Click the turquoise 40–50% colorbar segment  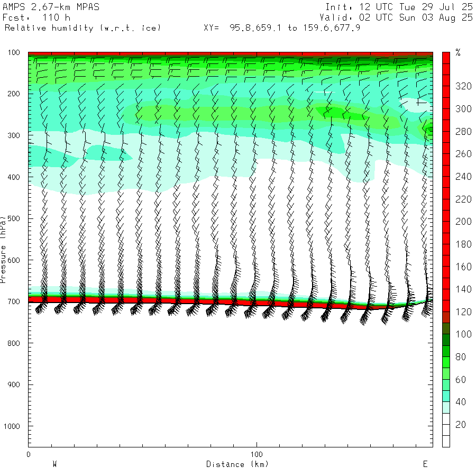point(446,397)
